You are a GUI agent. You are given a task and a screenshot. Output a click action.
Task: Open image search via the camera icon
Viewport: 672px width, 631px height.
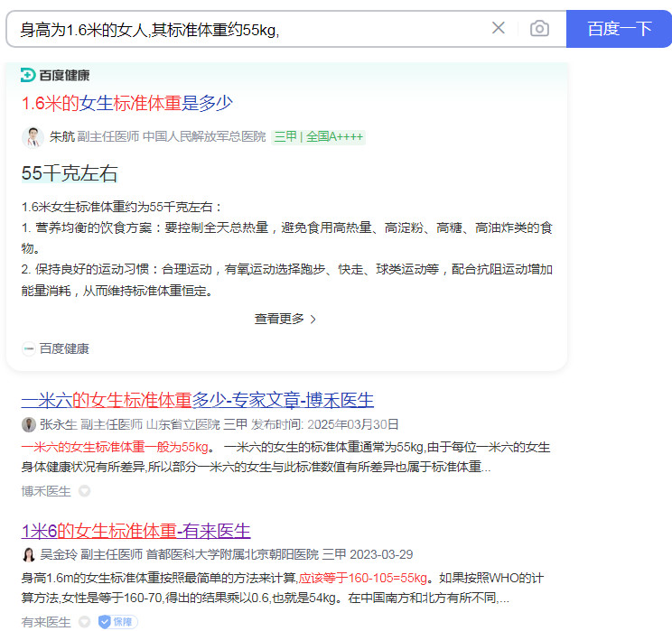(539, 28)
